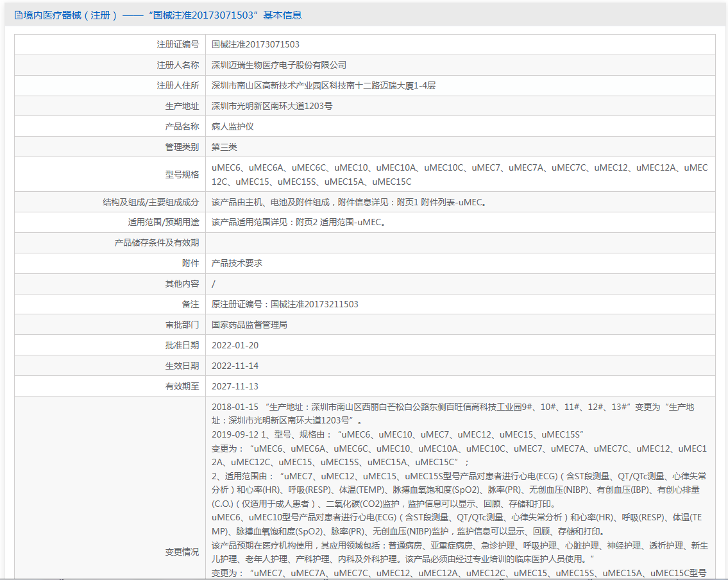The height and width of the screenshot is (580, 728).
Task: Click the 第三类 category value
Action: tap(224, 147)
